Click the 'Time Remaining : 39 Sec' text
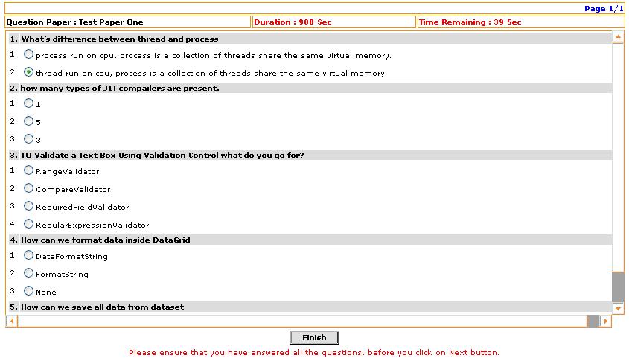Viewport: 629px width, 364px height. (x=470, y=22)
